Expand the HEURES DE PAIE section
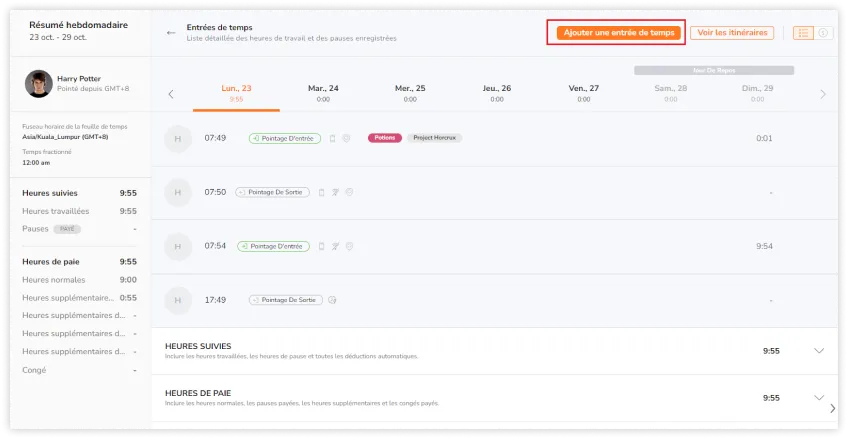 tap(819, 398)
